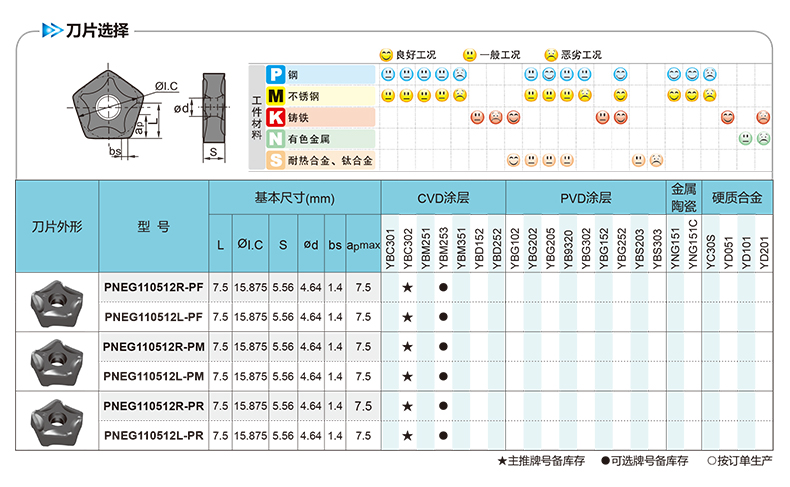
Task: Click the sad face icon for 恶劣工况
Action: point(551,54)
